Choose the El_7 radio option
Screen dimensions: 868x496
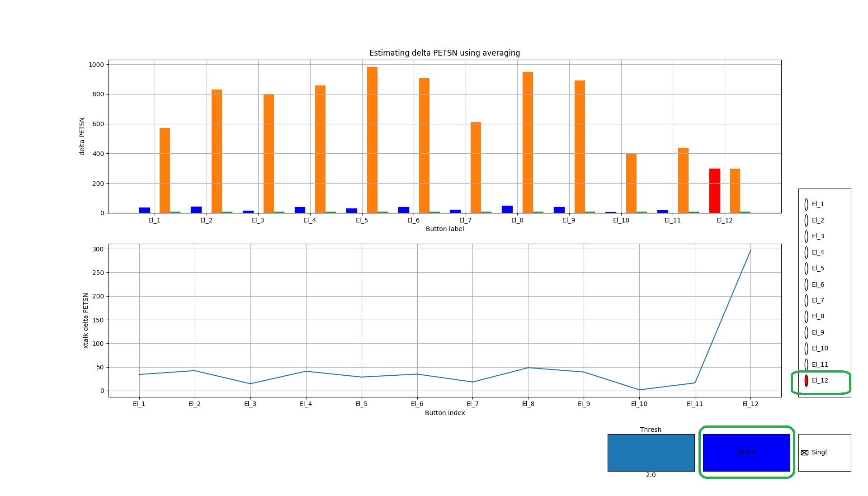click(x=806, y=301)
